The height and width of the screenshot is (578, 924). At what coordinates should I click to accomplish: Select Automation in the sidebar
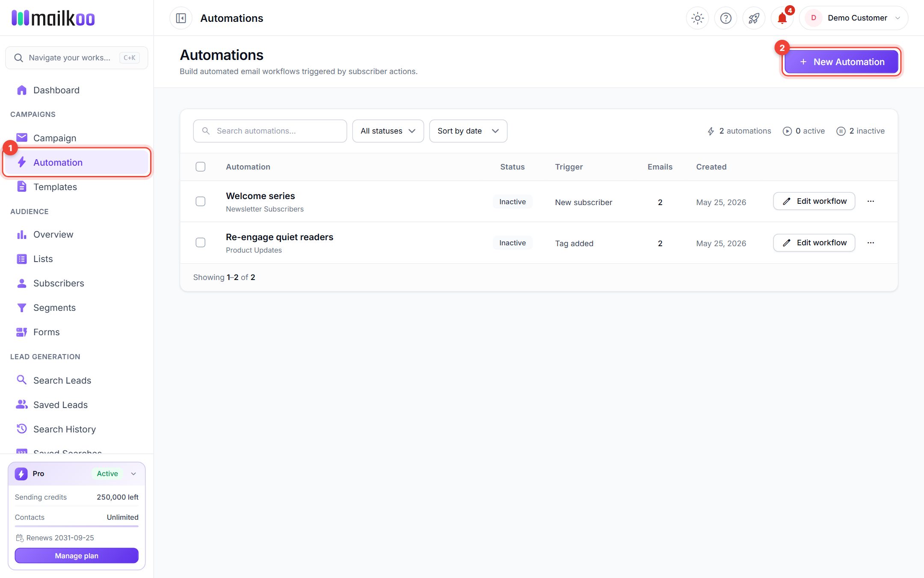pyautogui.click(x=77, y=162)
